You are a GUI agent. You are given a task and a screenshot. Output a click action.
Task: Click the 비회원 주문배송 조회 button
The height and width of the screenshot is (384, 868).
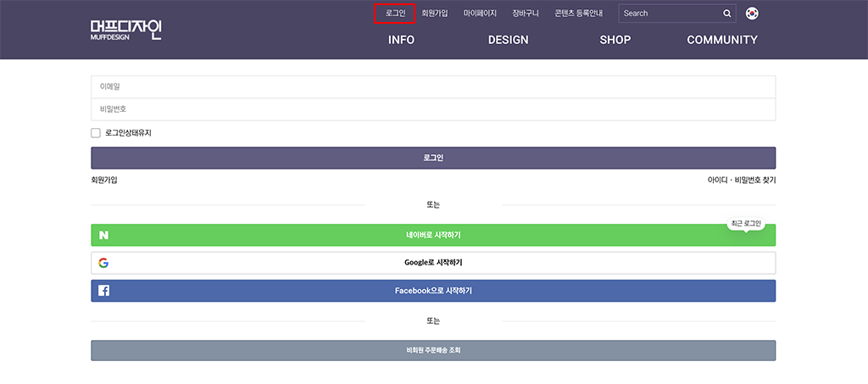pyautogui.click(x=433, y=350)
